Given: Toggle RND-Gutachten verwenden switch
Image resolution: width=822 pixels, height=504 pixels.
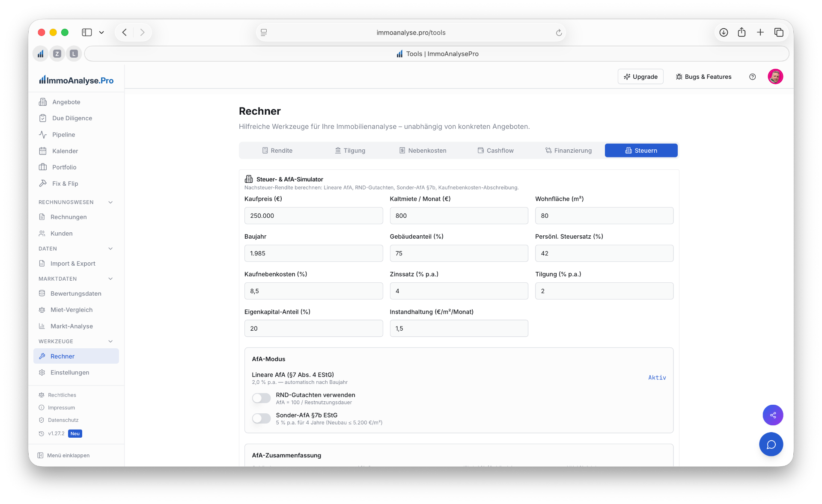Looking at the screenshot, I should click(261, 398).
